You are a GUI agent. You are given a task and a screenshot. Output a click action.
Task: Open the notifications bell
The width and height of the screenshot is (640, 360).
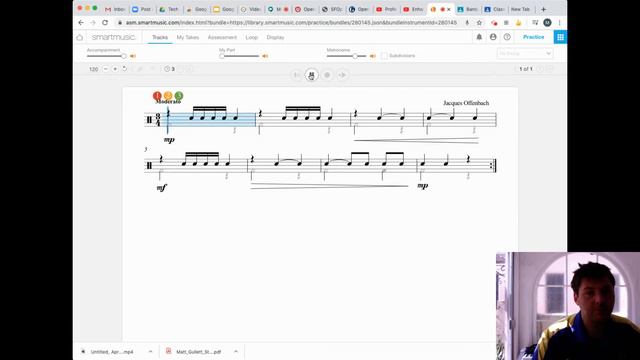coord(479,37)
